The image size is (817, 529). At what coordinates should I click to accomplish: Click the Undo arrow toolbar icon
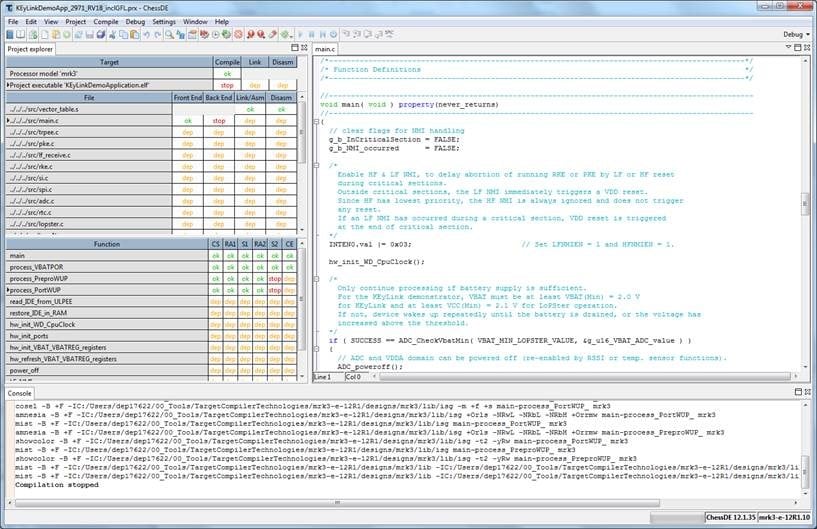pos(148,34)
